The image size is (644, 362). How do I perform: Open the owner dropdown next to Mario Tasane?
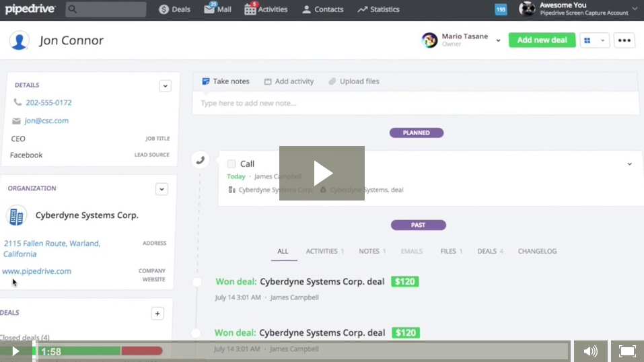498,40
